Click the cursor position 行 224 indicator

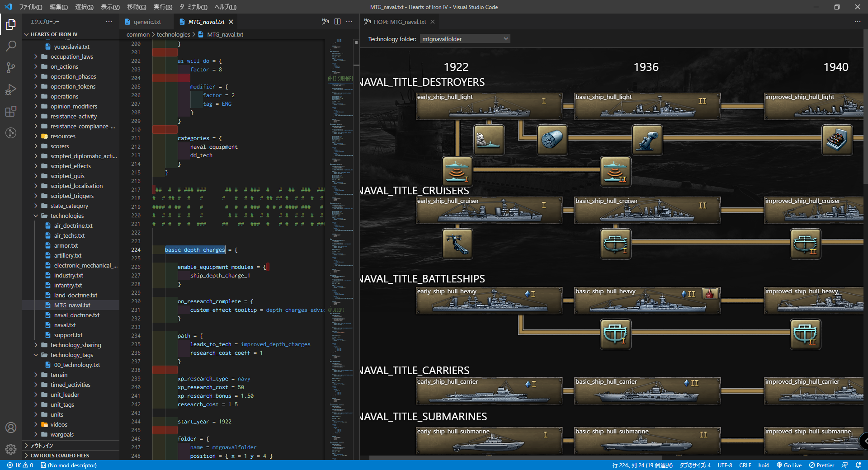coord(642,465)
